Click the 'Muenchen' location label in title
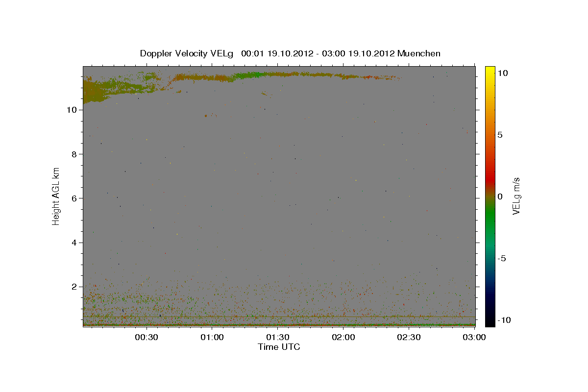 pos(419,53)
